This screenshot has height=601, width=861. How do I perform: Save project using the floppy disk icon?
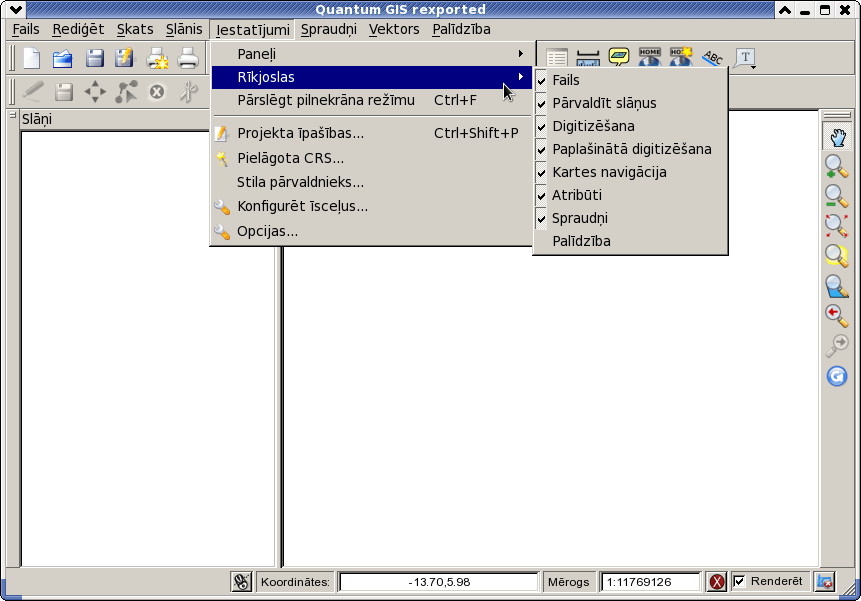click(94, 58)
